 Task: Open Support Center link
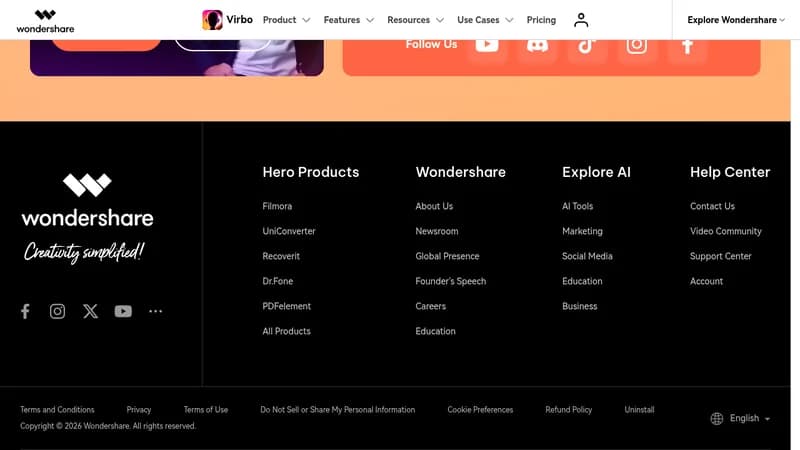click(720, 256)
